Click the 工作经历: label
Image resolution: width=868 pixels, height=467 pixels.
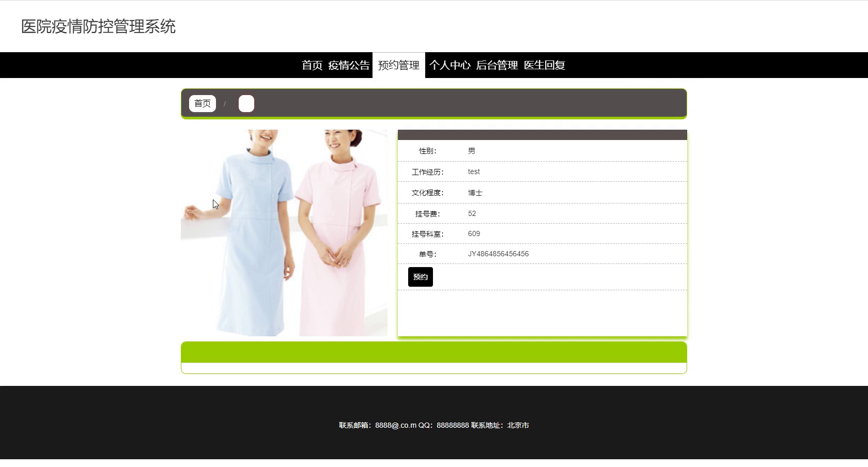[428, 172]
